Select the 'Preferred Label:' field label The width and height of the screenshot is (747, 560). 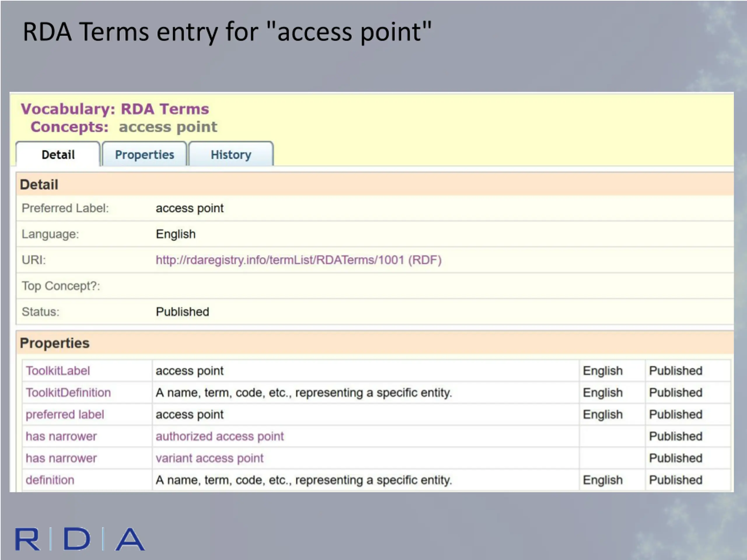[x=65, y=208]
